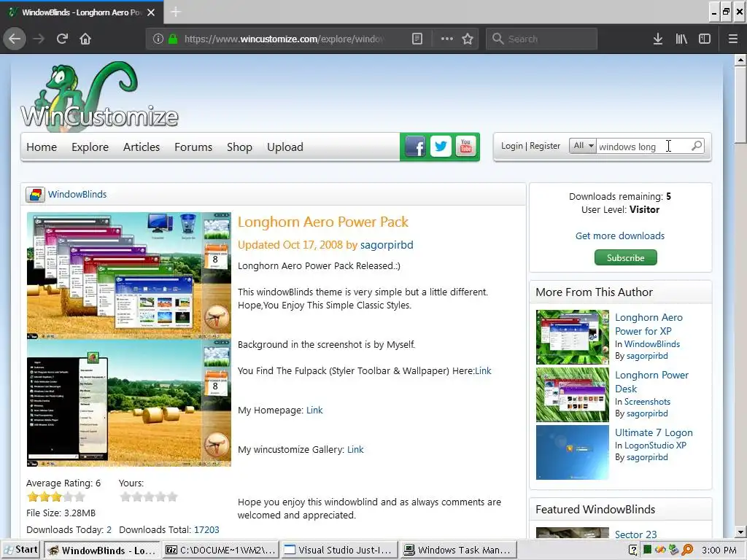The width and height of the screenshot is (747, 560).
Task: Rate the skin using Yours stars
Action: tap(149, 497)
